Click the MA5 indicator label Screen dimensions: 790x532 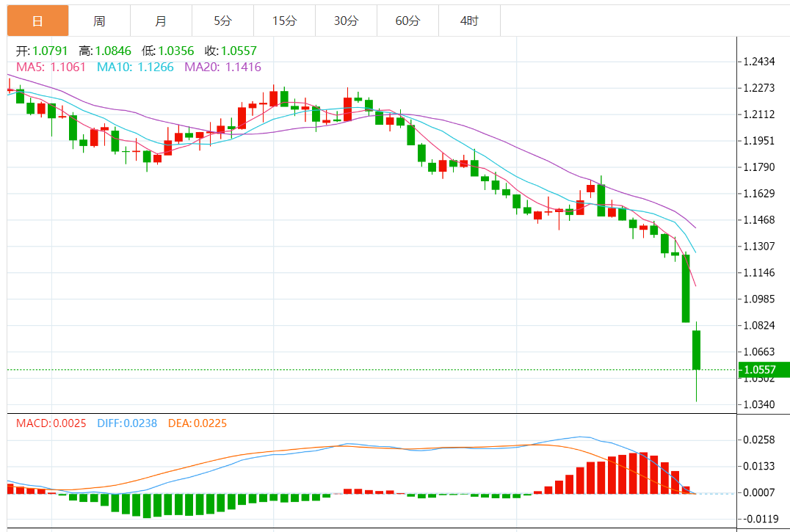click(x=51, y=67)
